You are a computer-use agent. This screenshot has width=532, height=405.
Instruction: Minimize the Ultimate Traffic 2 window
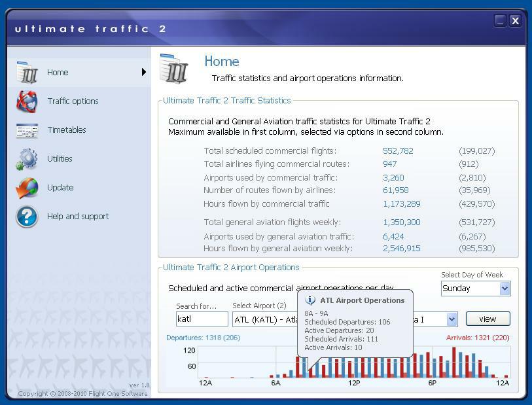[500, 21]
